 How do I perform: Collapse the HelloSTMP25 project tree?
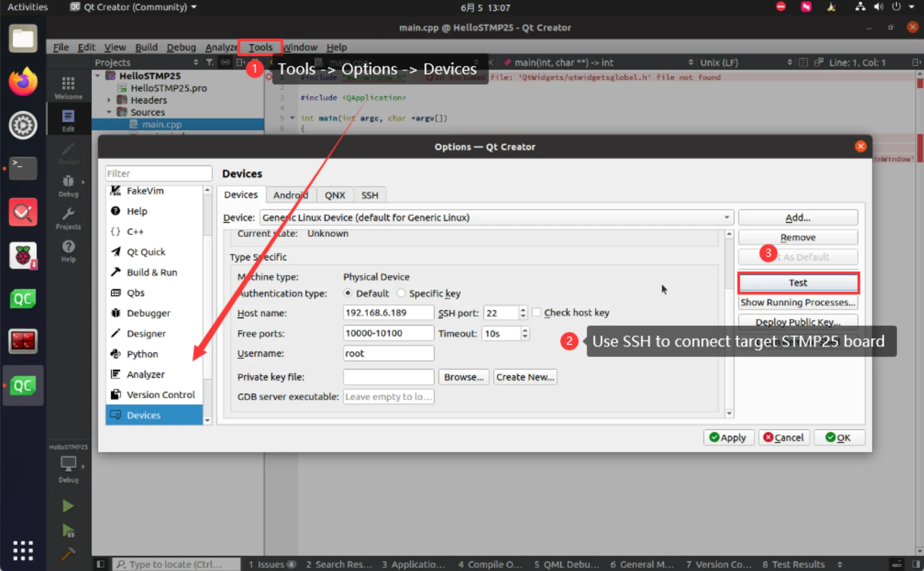coord(98,76)
